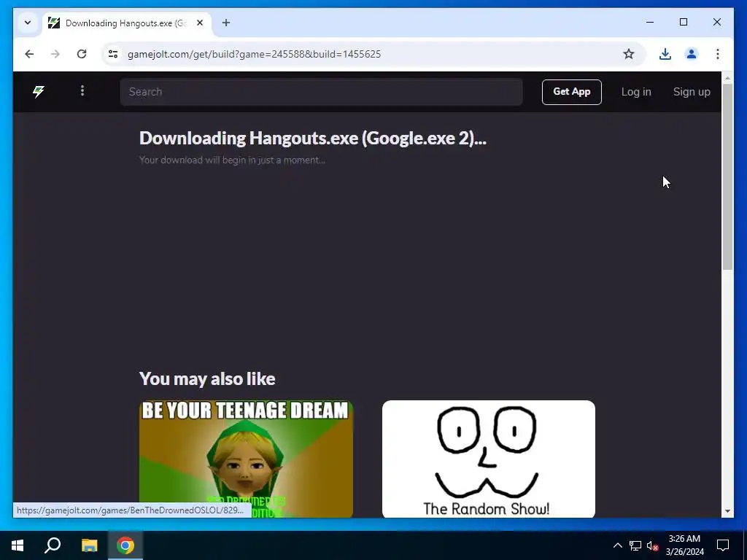This screenshot has height=560, width=747.
Task: Open the Log in link
Action: [x=636, y=92]
